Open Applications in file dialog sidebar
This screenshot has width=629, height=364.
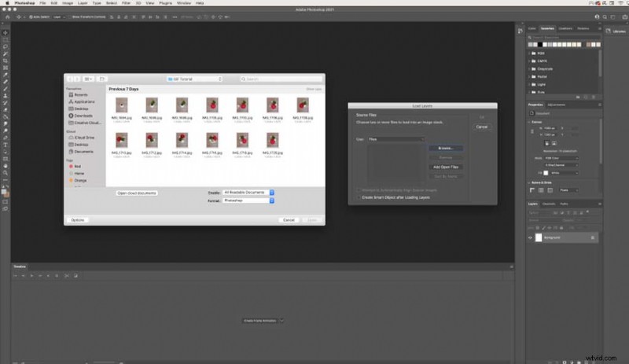pos(82,102)
